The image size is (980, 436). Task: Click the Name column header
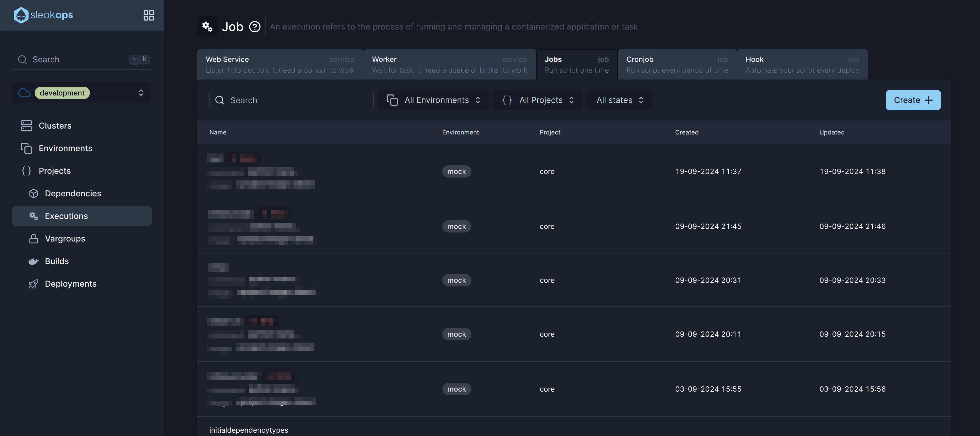click(x=218, y=132)
